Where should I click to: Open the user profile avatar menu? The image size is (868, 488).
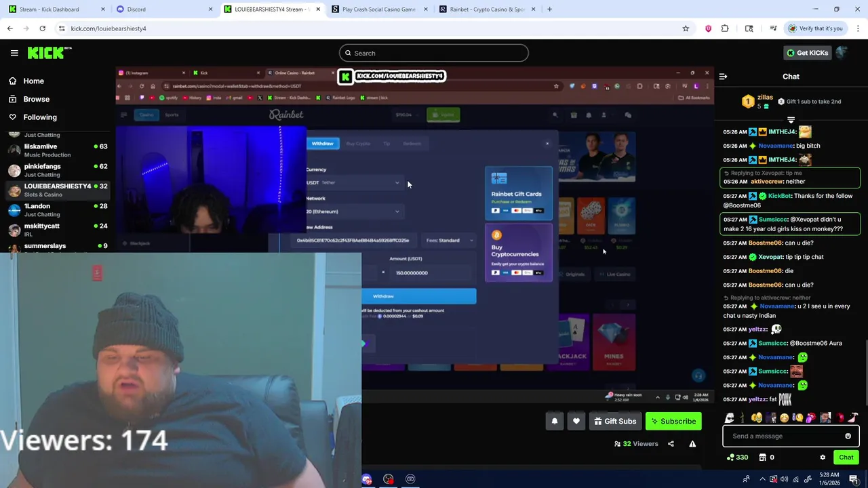842,53
